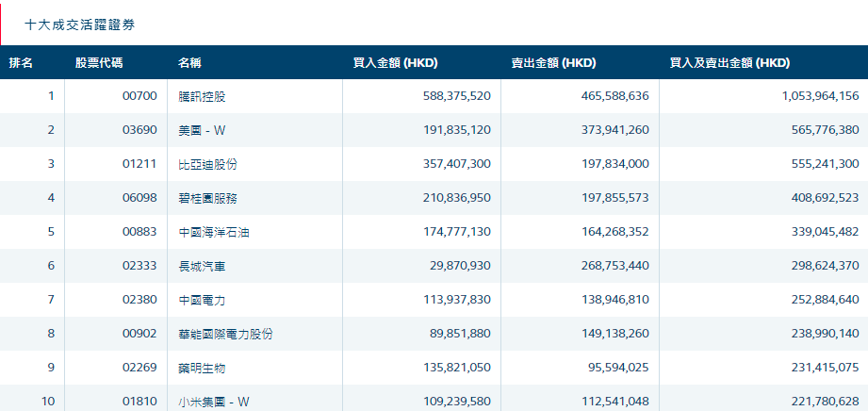Click total amount 408,692,523
The width and height of the screenshot is (868, 411).
tap(826, 198)
